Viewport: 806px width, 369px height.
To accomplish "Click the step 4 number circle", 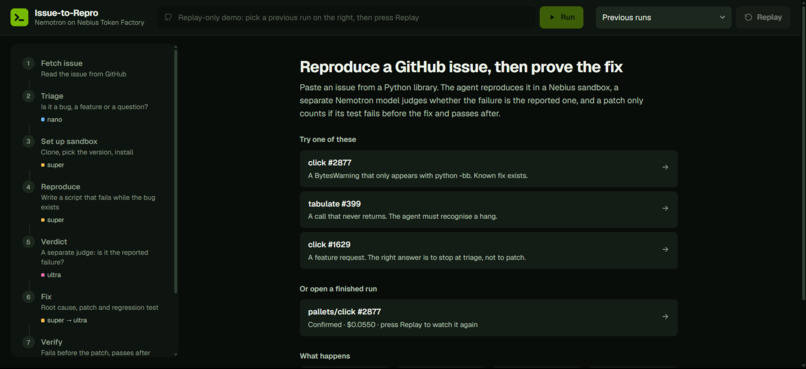I will (x=28, y=187).
